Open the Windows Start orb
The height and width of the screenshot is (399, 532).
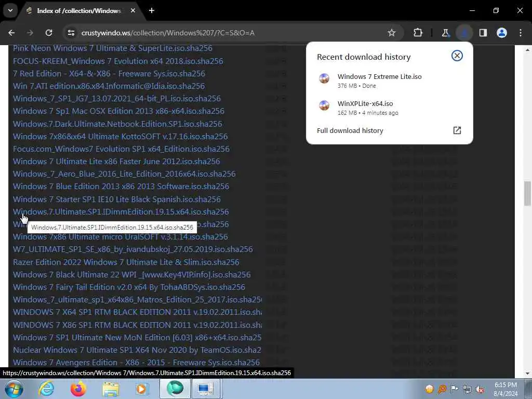pos(14,389)
